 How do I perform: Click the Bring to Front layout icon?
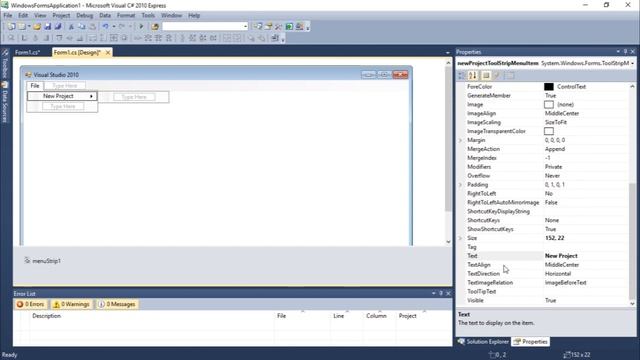[251, 38]
